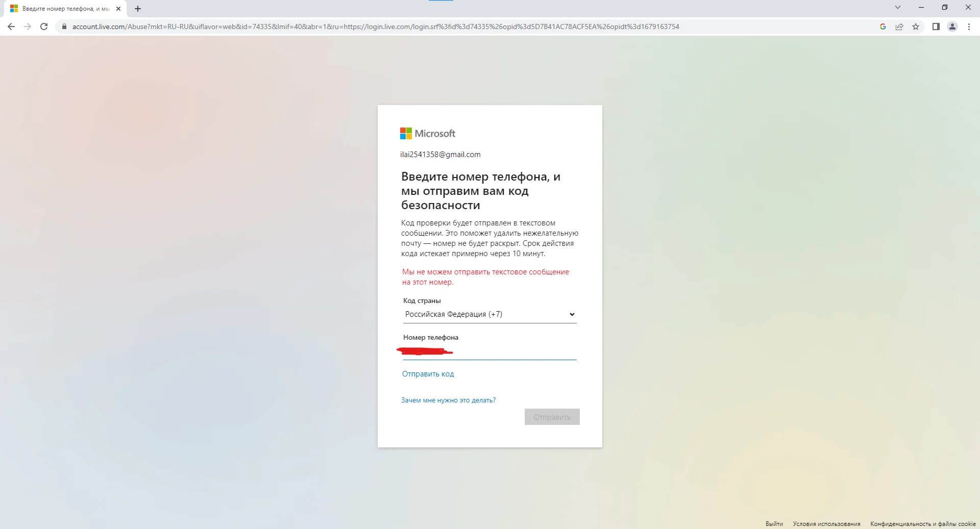Viewport: 980px width, 529px height.
Task: Bookmark this page with the star
Action: 916,27
